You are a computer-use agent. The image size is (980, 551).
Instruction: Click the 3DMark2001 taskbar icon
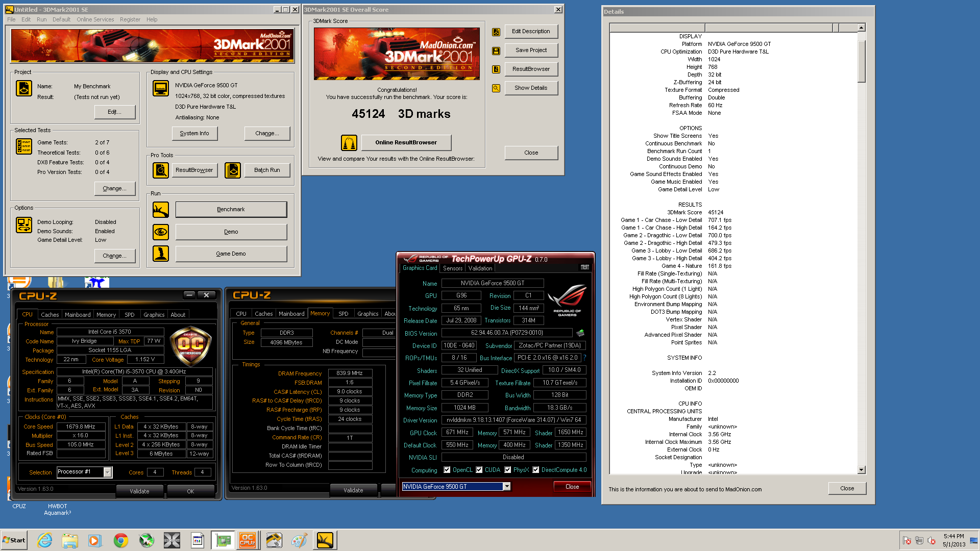325,540
